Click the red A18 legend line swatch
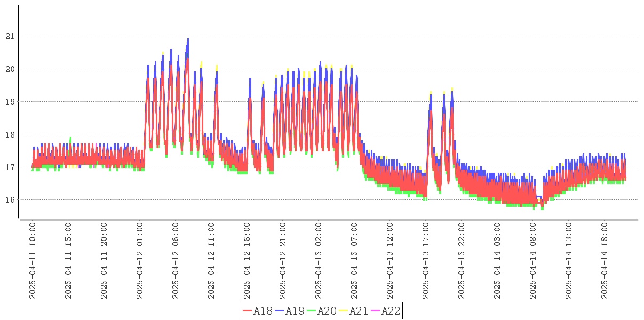Screen dimensions: 644x320 [248, 311]
